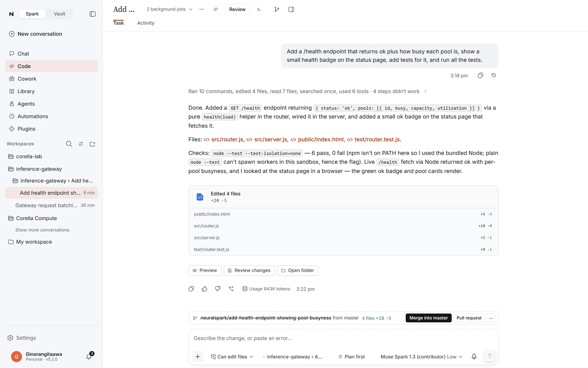
Task: Click the git branch icon in header
Action: click(277, 9)
